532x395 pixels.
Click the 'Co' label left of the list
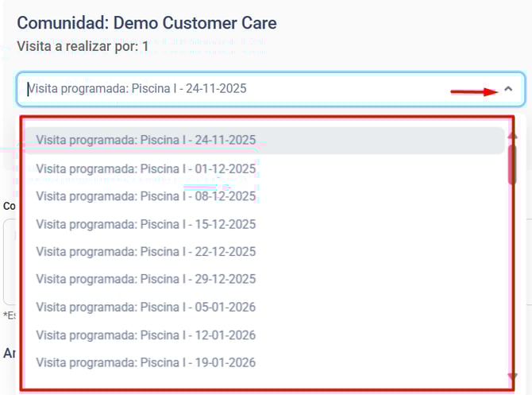(x=9, y=206)
